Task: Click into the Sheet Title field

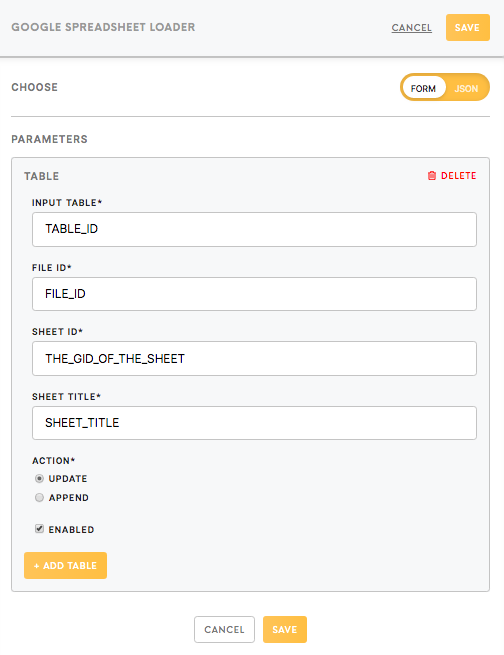Action: click(x=254, y=423)
